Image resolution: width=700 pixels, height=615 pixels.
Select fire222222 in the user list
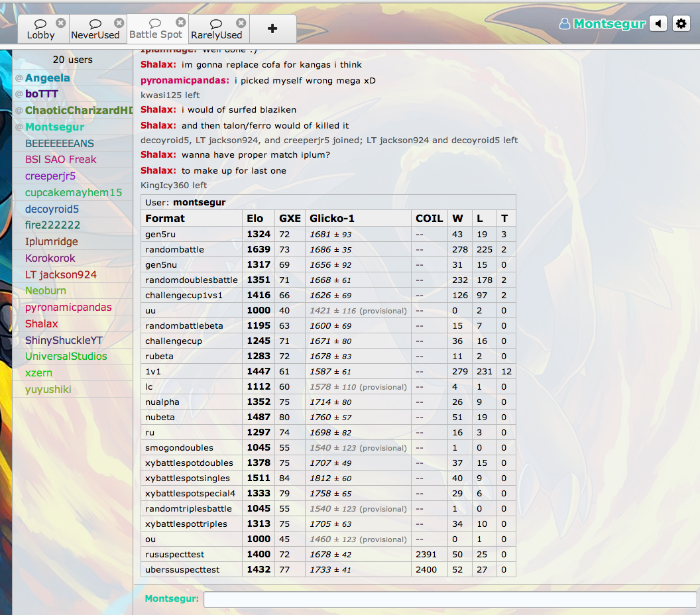(73, 225)
